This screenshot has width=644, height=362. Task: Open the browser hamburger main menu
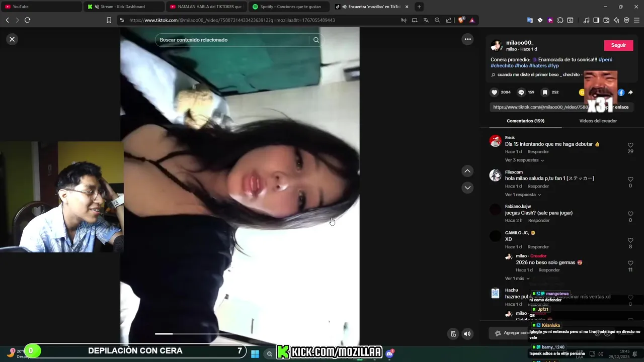(637, 20)
